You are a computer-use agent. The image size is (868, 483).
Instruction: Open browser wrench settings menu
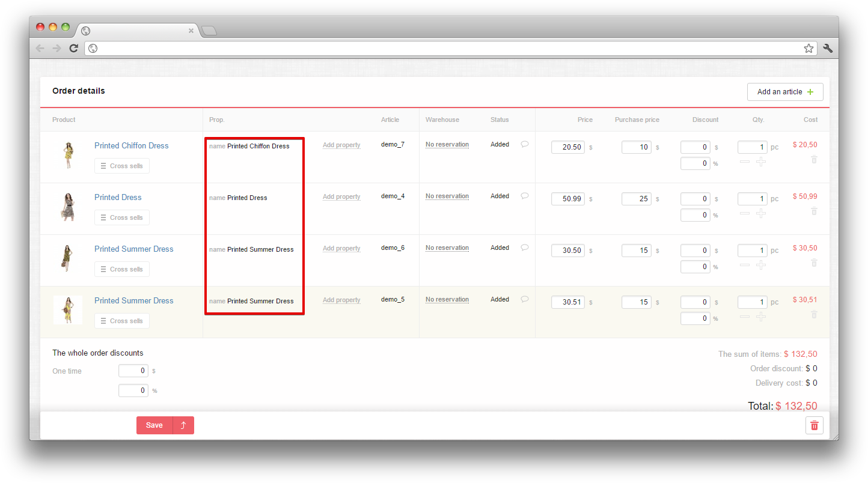(828, 48)
